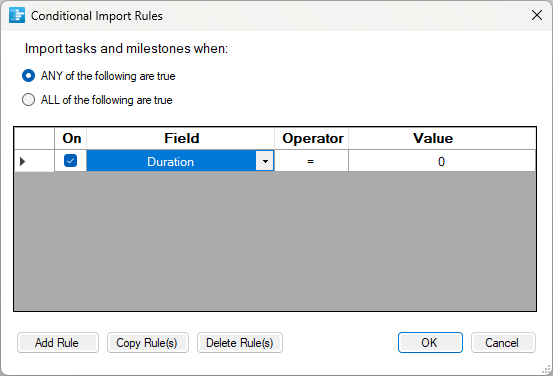The width and height of the screenshot is (553, 376).
Task: Click the Add Rule button
Action: [x=58, y=342]
